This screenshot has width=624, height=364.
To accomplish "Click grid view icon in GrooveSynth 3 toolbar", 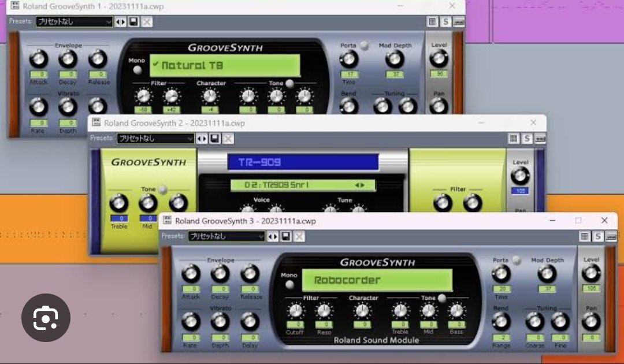I will point(585,236).
